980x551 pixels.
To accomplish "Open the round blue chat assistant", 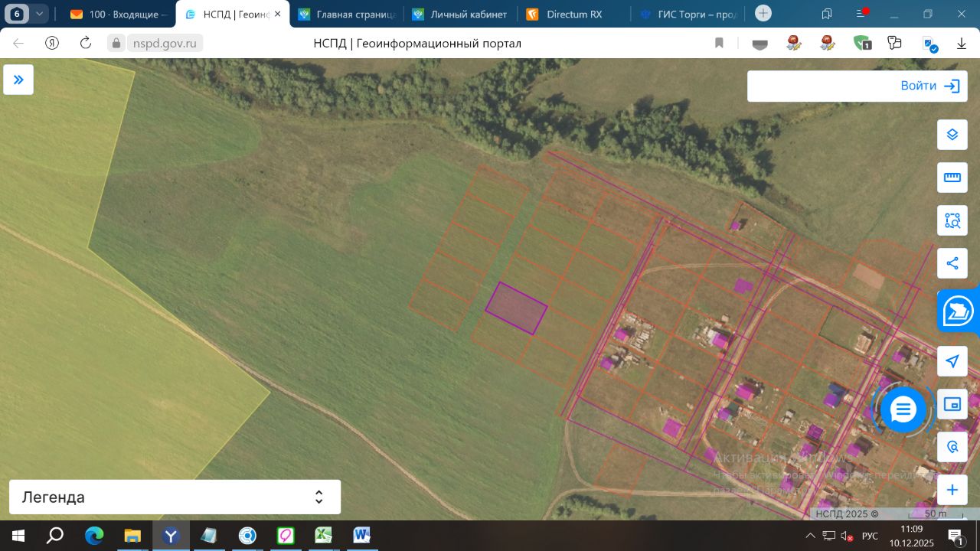I will point(903,410).
